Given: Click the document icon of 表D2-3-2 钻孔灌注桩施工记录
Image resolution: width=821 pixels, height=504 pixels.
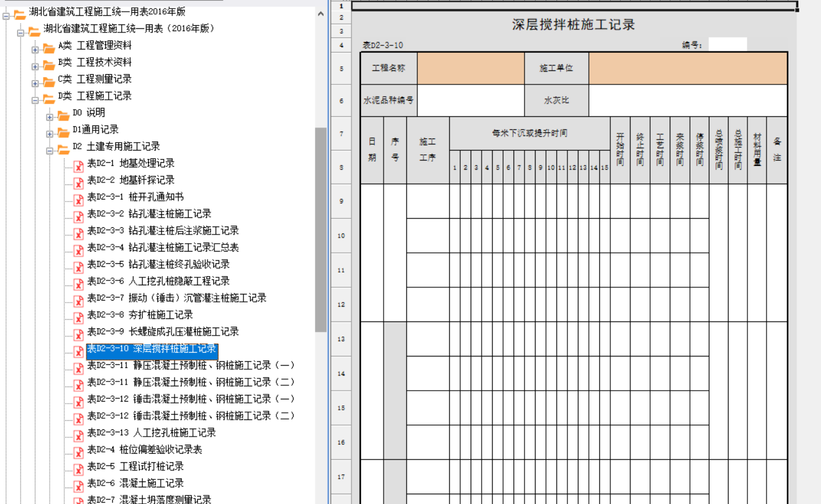Looking at the screenshot, I should (78, 216).
